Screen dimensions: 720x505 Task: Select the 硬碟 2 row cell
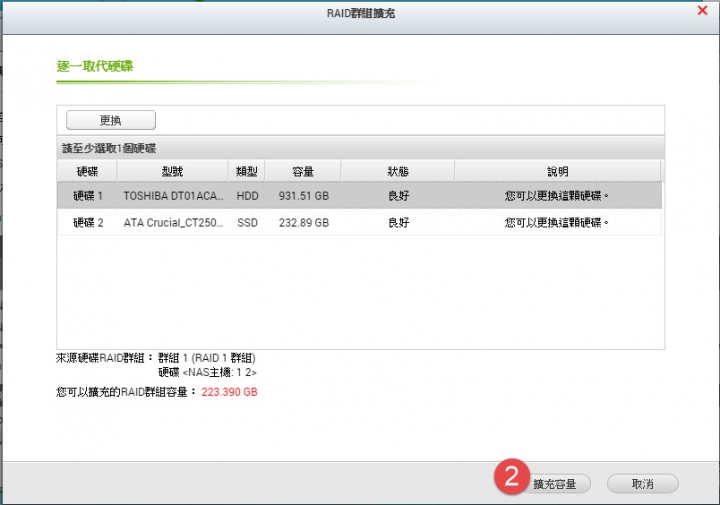(x=88, y=223)
